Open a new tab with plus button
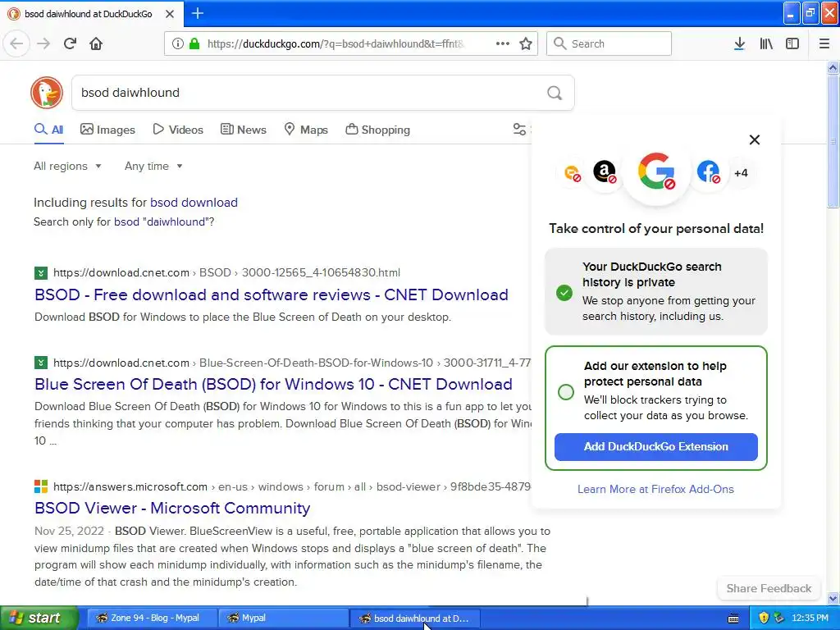 pyautogui.click(x=197, y=13)
